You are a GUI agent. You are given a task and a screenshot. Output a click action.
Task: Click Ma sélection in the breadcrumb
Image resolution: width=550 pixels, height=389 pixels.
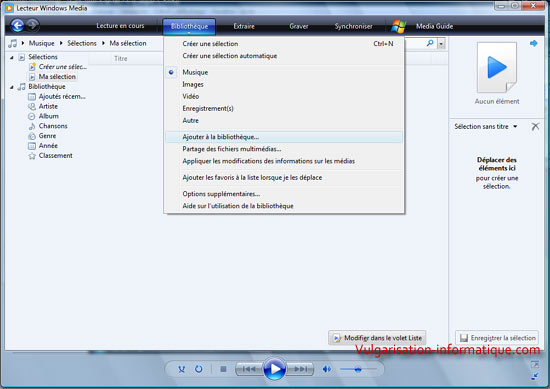128,43
